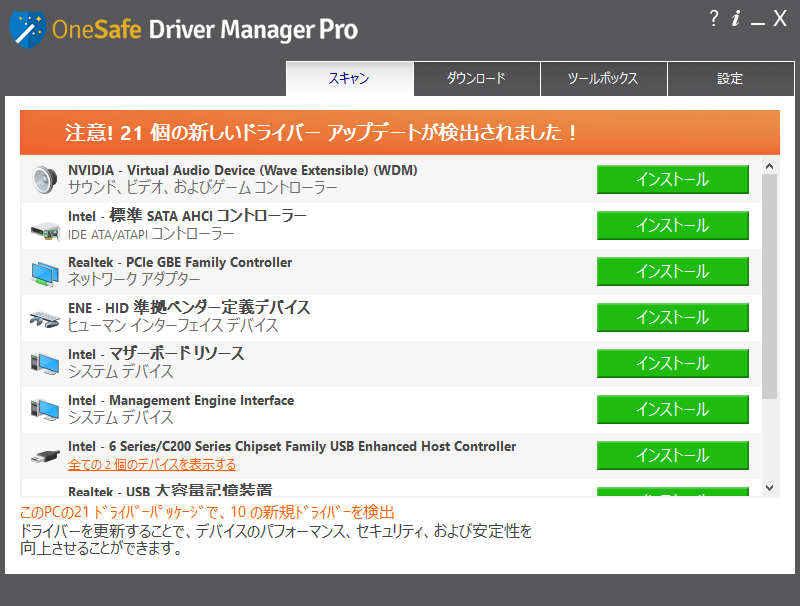Click the Management Engine Interface system icon
This screenshot has height=606, width=800.
(45, 410)
